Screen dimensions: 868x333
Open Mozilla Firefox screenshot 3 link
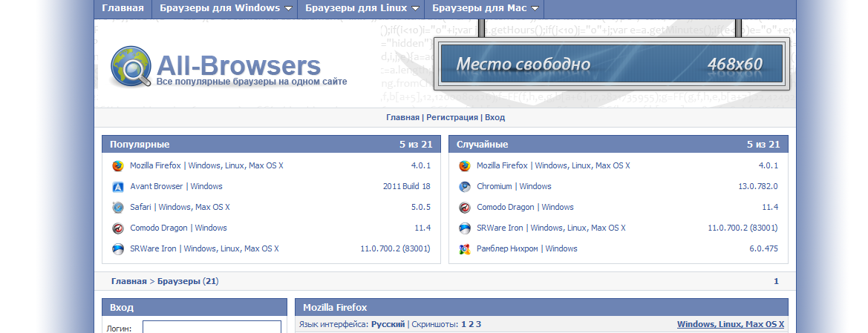coord(478,324)
